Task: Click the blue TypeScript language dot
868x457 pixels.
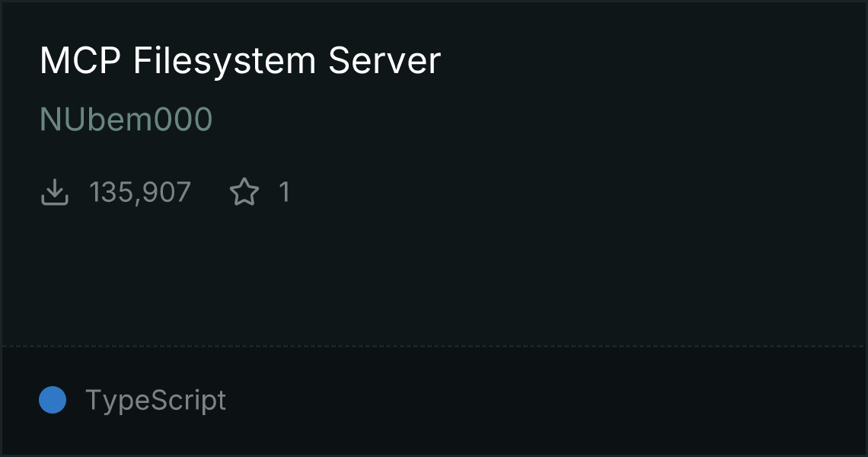Action: (x=53, y=400)
